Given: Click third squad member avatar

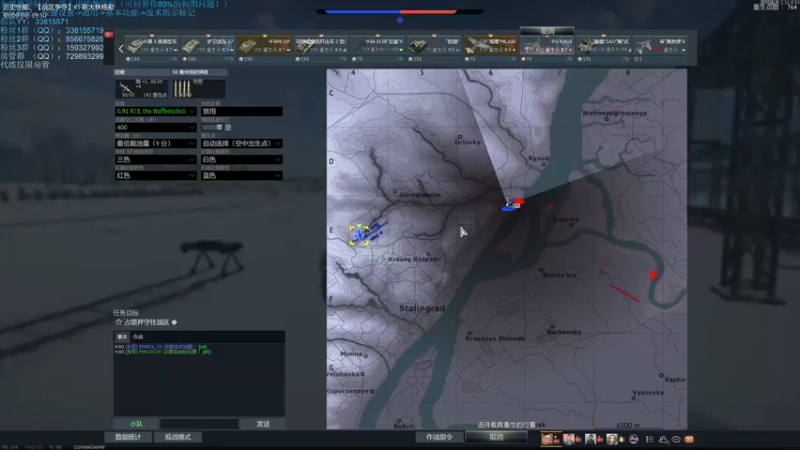Looking at the screenshot, I should pyautogui.click(x=590, y=439).
